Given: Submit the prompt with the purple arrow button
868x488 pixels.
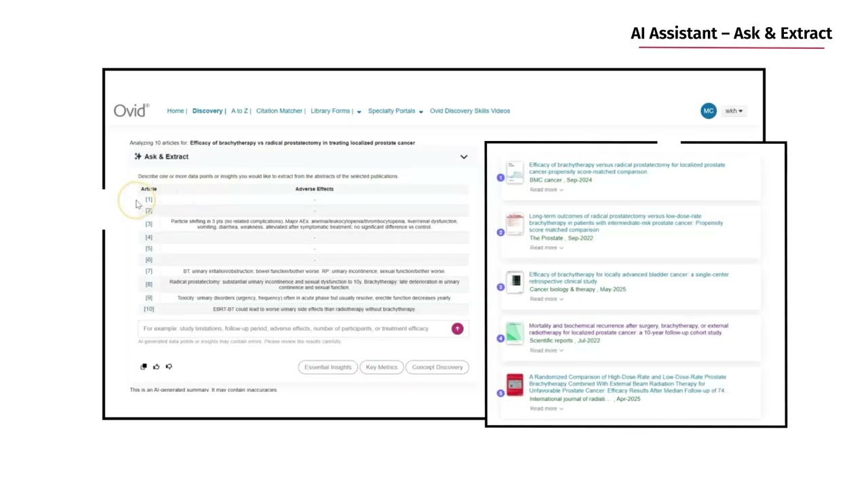Looking at the screenshot, I should pyautogui.click(x=458, y=329).
